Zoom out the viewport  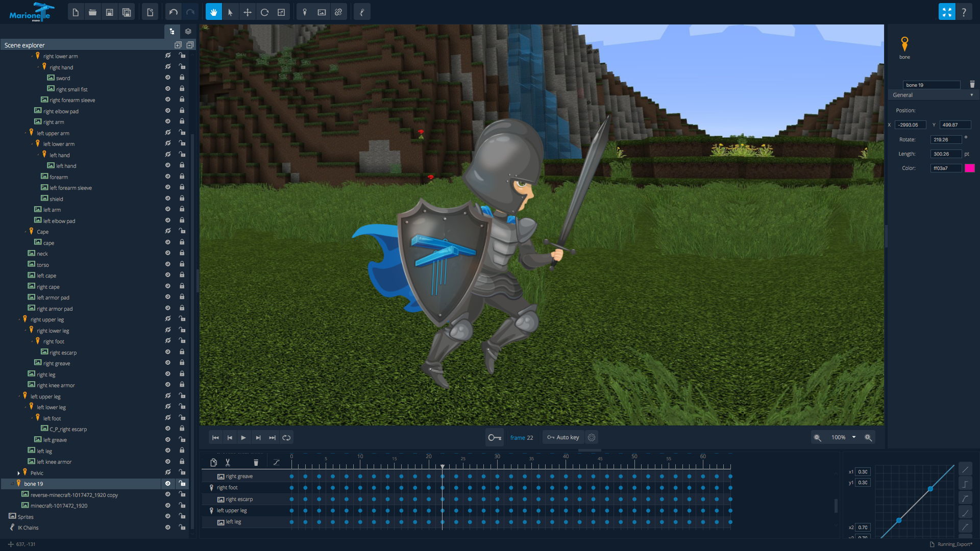coord(817,438)
